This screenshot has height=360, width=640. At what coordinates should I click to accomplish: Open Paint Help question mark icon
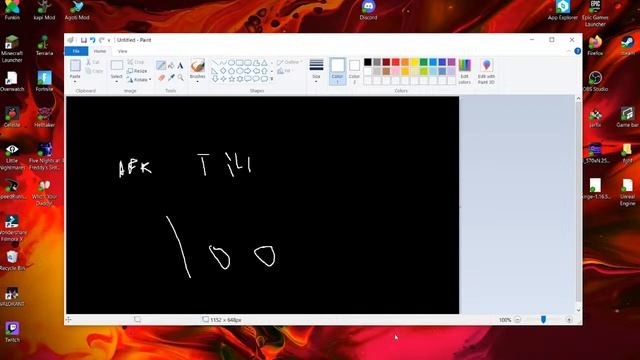click(x=578, y=51)
